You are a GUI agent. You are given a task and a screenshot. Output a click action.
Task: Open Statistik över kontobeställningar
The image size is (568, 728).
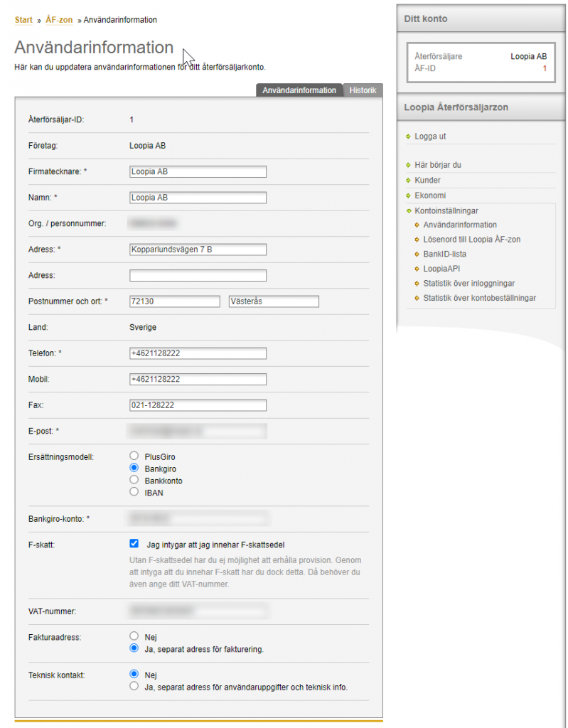coord(479,298)
